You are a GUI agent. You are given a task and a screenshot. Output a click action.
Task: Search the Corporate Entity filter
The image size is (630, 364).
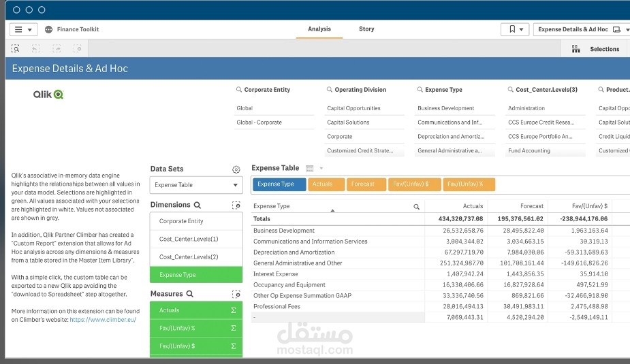[238, 90]
